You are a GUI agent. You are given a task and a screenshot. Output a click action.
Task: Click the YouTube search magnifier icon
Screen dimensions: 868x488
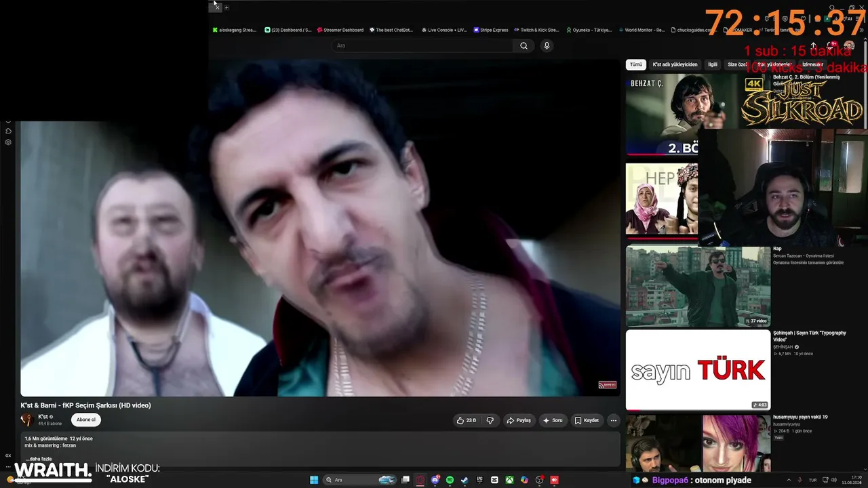(x=524, y=45)
